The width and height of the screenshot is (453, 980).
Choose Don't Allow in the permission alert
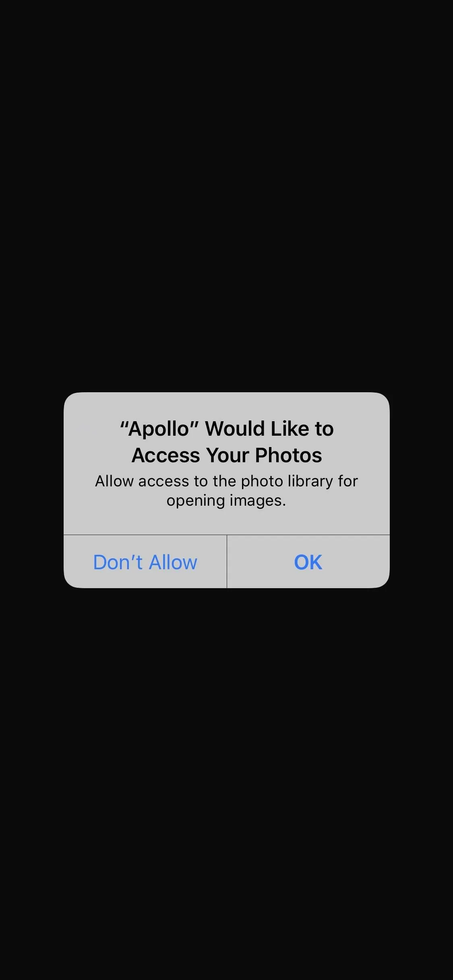point(145,562)
